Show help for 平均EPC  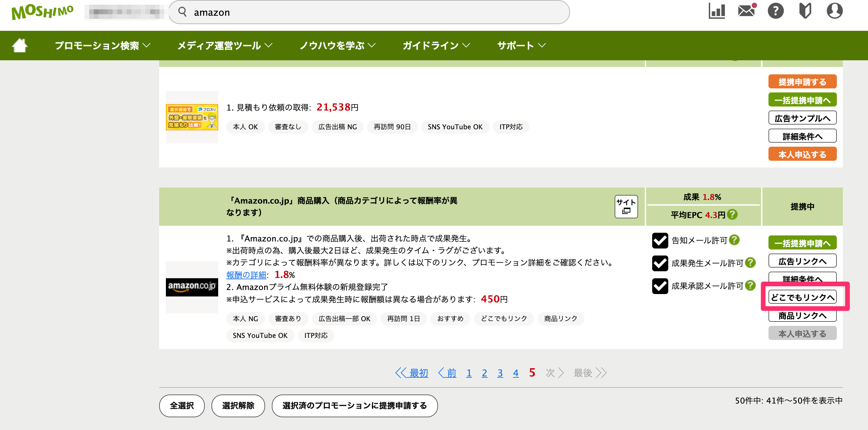click(x=732, y=214)
